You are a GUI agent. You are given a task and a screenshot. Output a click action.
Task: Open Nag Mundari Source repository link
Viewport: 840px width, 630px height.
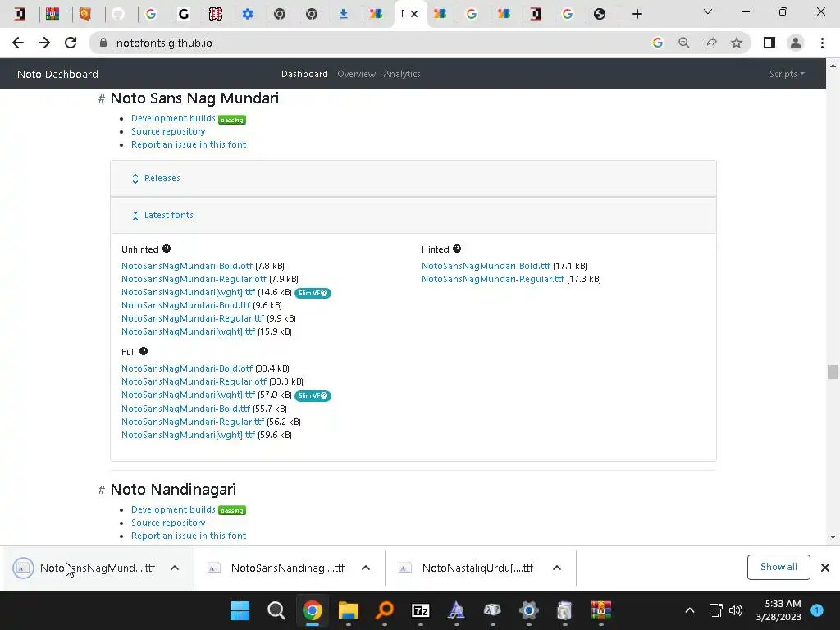click(x=168, y=131)
